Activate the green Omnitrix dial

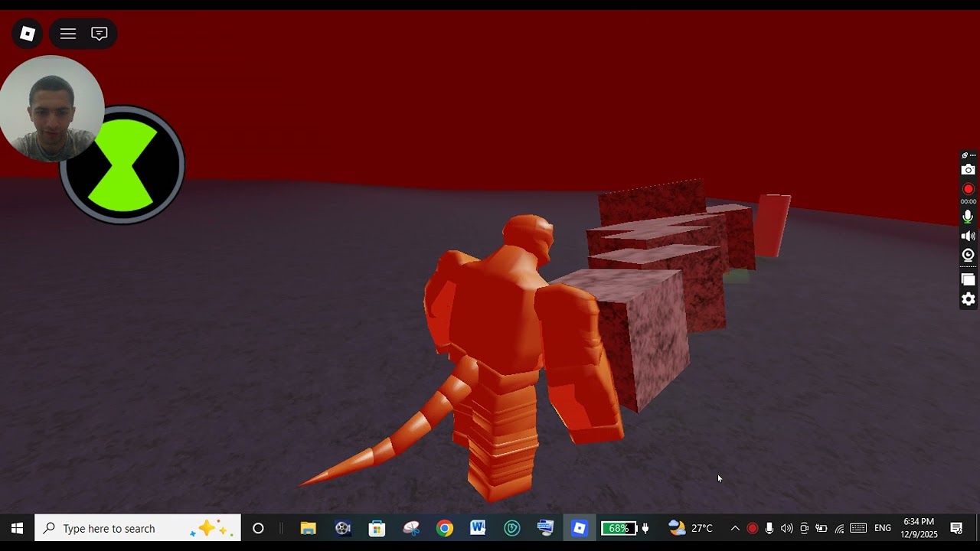(x=122, y=165)
